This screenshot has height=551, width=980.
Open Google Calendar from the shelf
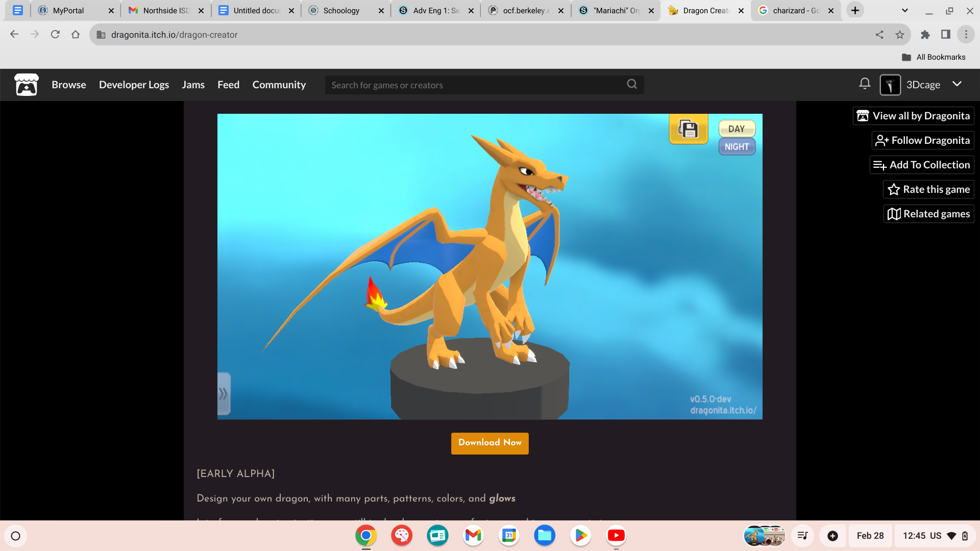[x=509, y=536]
